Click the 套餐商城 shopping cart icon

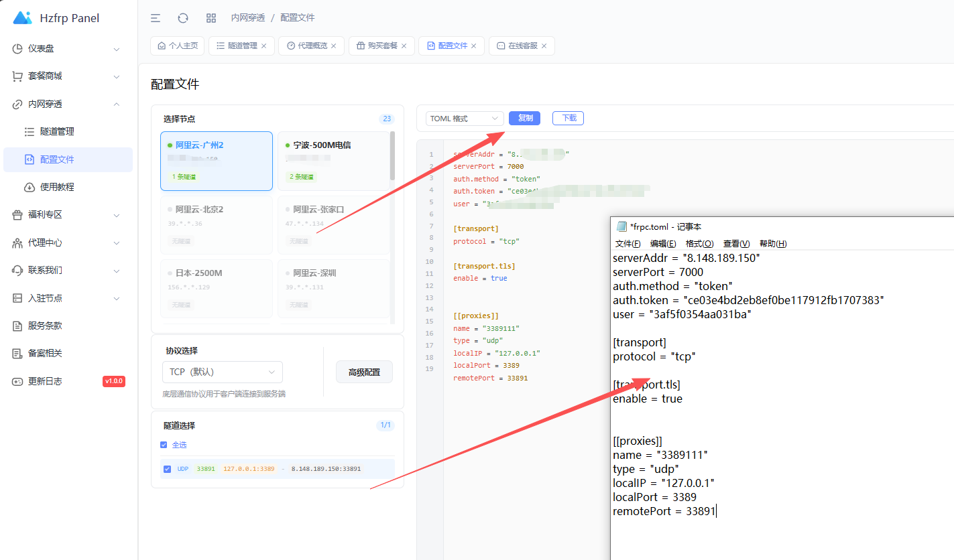click(17, 76)
